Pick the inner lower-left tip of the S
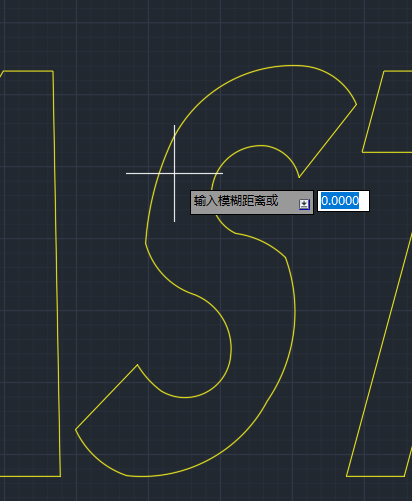 (137, 365)
